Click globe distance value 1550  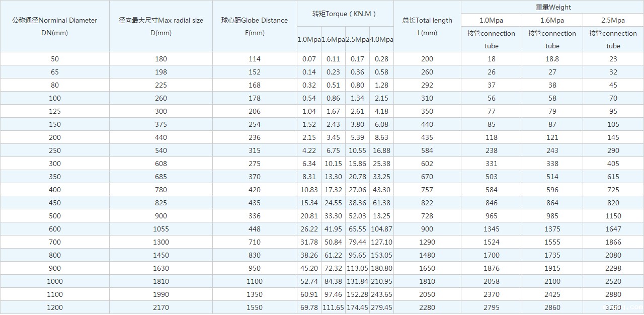255,307
